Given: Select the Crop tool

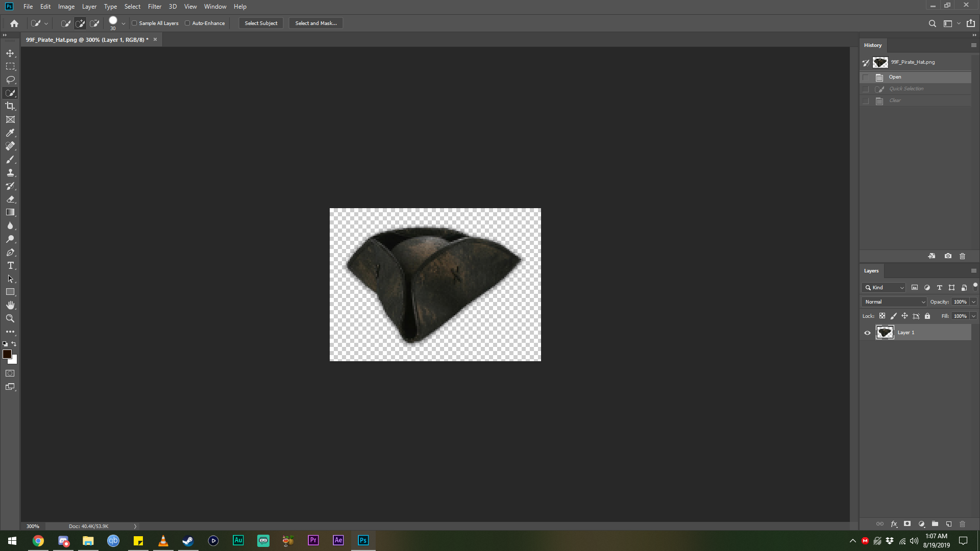Looking at the screenshot, I should coord(10,106).
